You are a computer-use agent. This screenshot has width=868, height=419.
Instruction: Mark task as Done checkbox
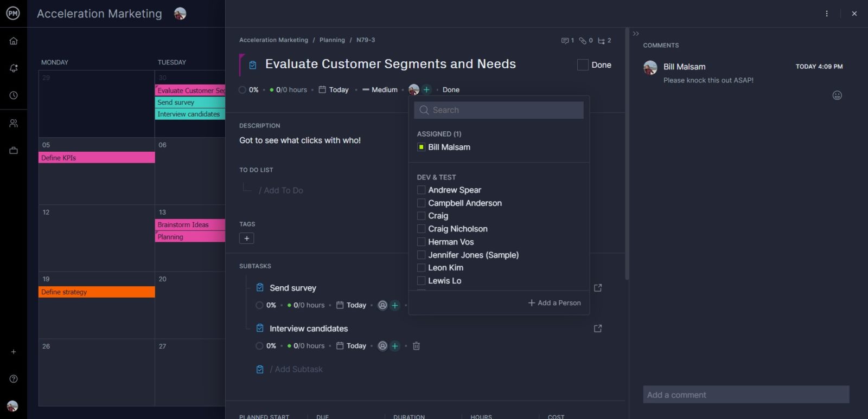583,65
